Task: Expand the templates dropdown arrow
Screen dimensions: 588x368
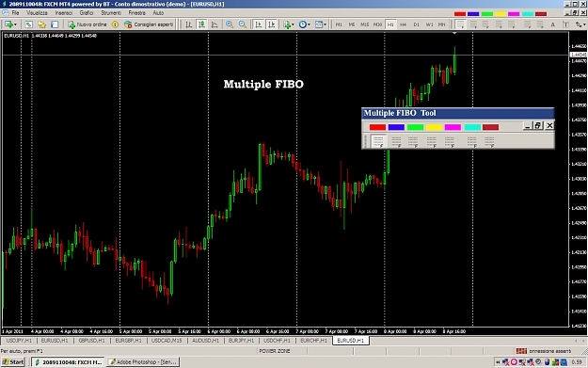Action: (325, 24)
